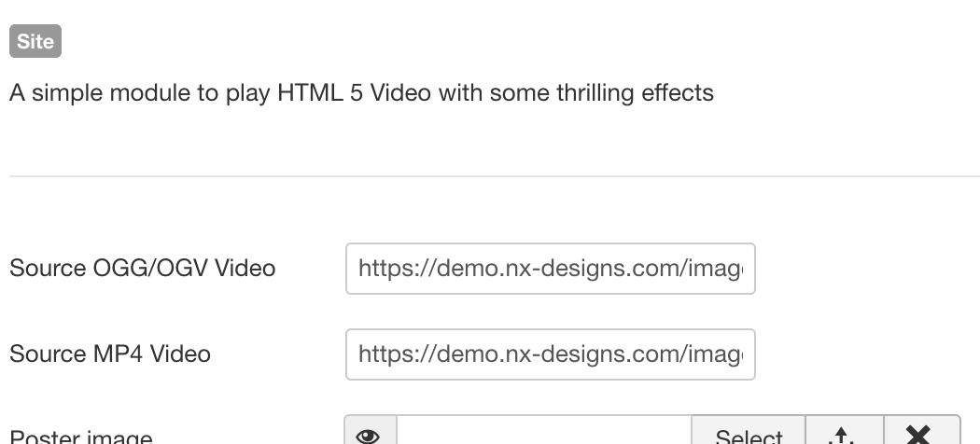Viewport: 980px width, 444px height.
Task: Click the Source OGG/OGV Video label
Action: pyautogui.click(x=143, y=269)
